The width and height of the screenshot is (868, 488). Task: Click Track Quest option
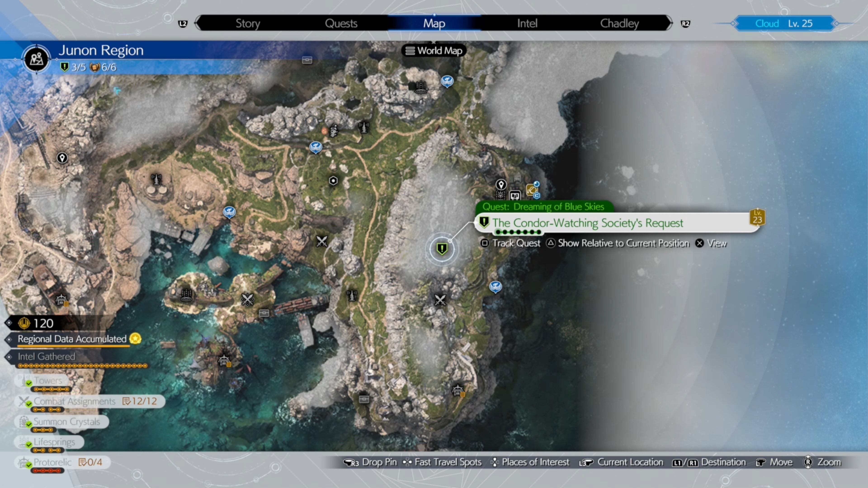point(510,243)
